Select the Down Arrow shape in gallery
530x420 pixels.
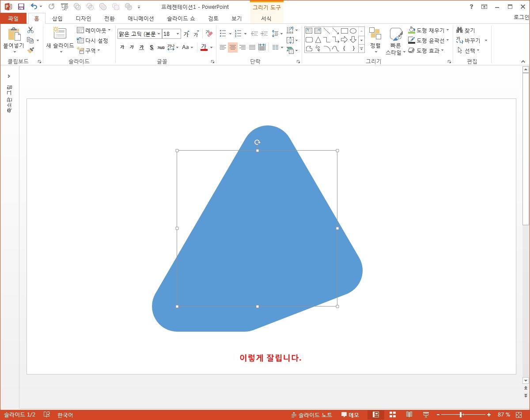click(x=353, y=40)
